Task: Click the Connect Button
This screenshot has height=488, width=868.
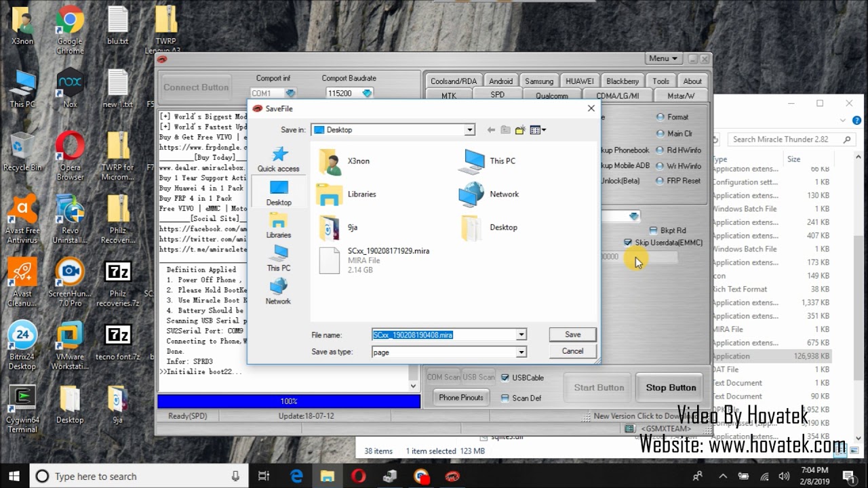Action: coord(196,87)
